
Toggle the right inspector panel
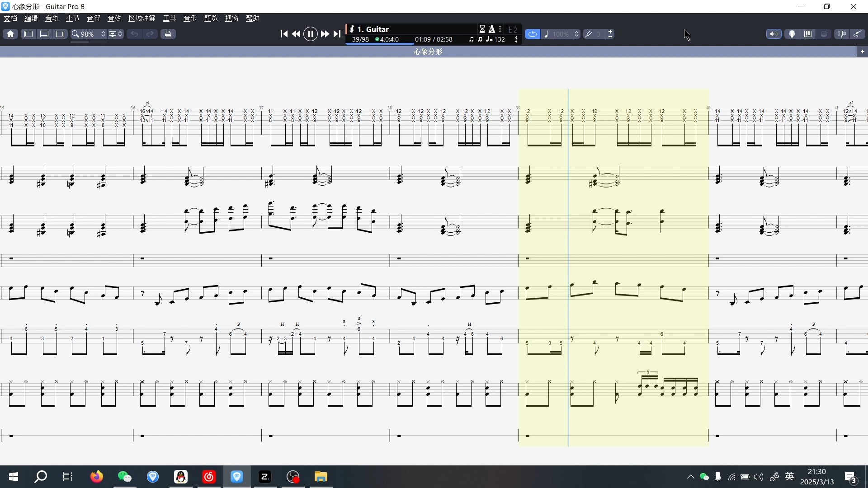60,34
